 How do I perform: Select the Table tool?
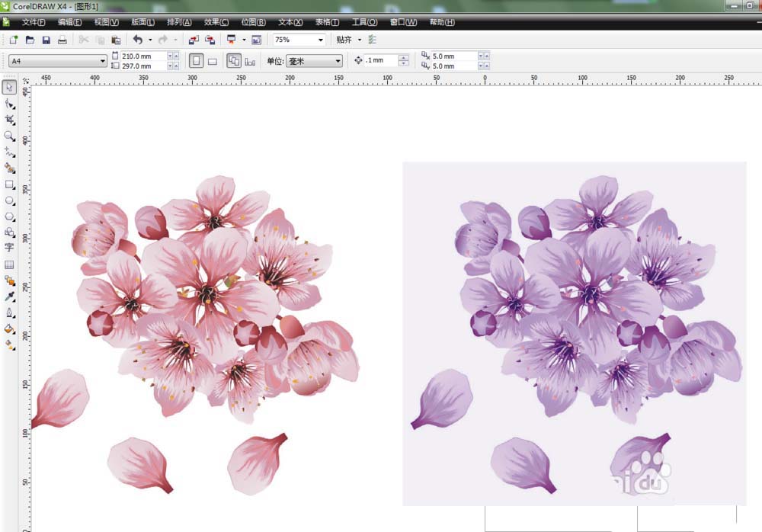[x=10, y=264]
